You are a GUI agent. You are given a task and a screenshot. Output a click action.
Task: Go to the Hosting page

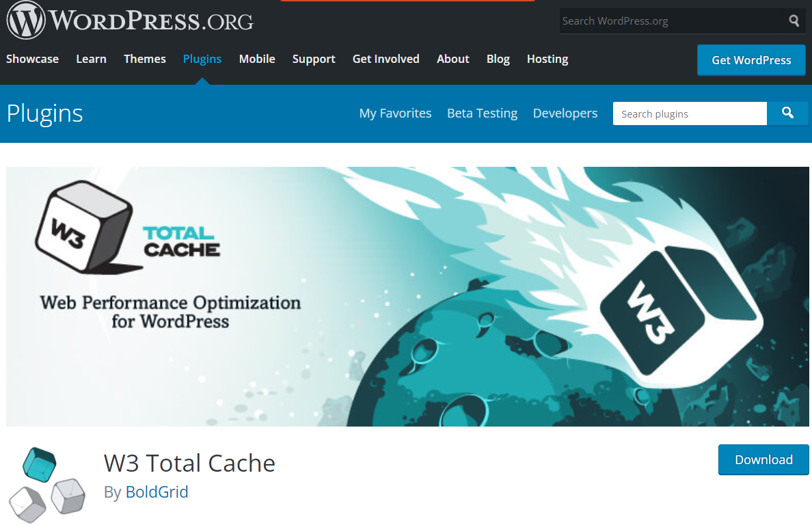(x=547, y=59)
